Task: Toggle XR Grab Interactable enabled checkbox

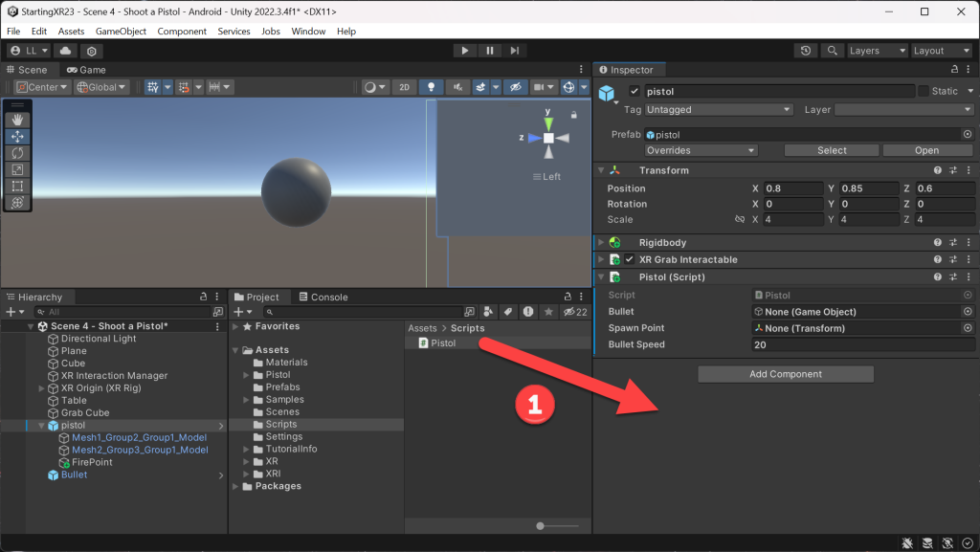Action: 630,259
